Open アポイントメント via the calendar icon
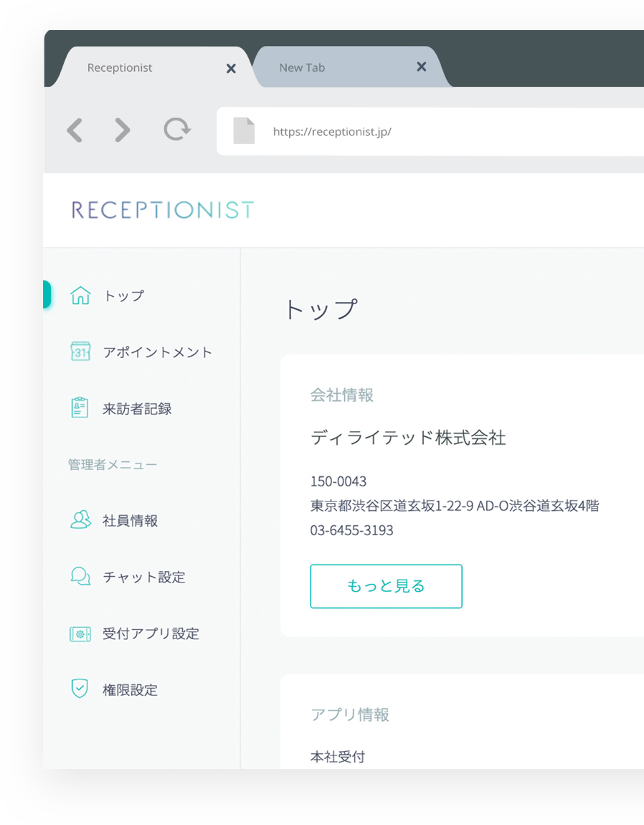Image resolution: width=644 pixels, height=825 pixels. [x=80, y=352]
